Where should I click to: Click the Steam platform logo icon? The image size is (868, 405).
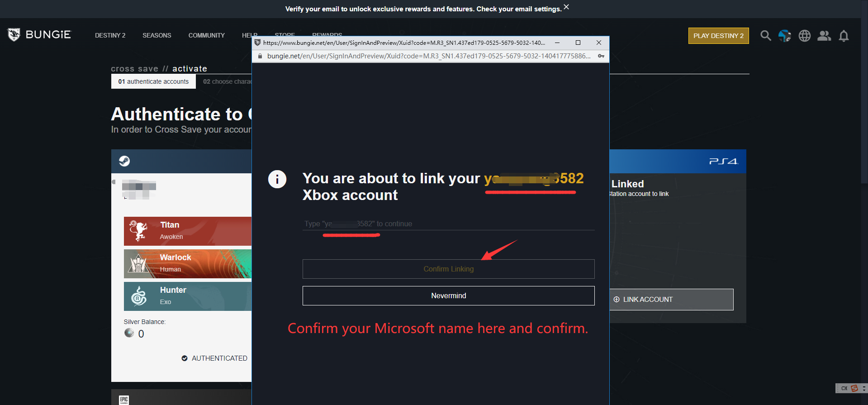(124, 161)
